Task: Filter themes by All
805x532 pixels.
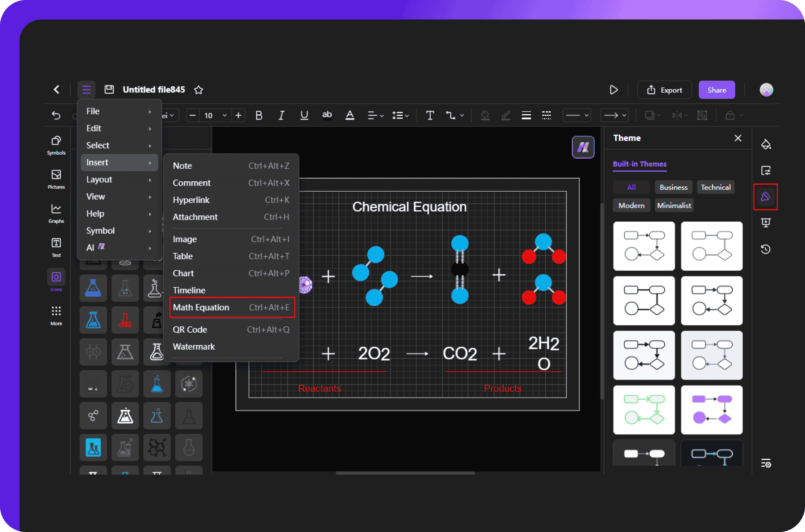Action: (x=631, y=187)
